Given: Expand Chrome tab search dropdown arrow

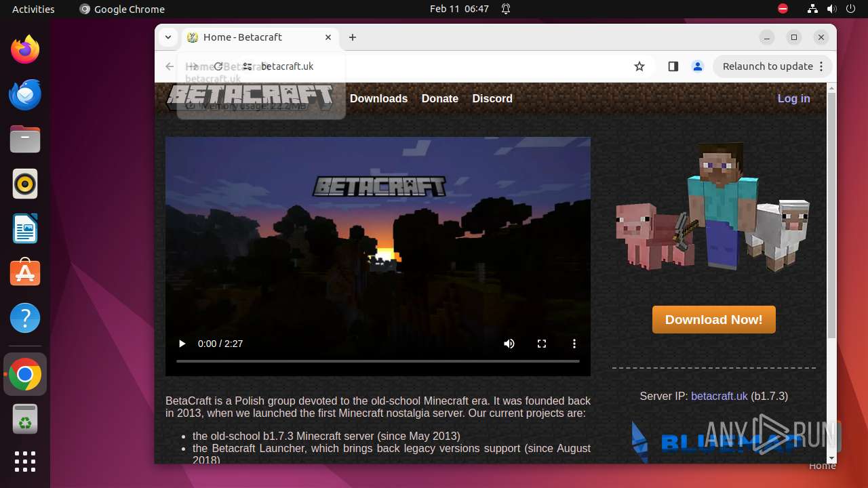Looking at the screenshot, I should [x=167, y=37].
